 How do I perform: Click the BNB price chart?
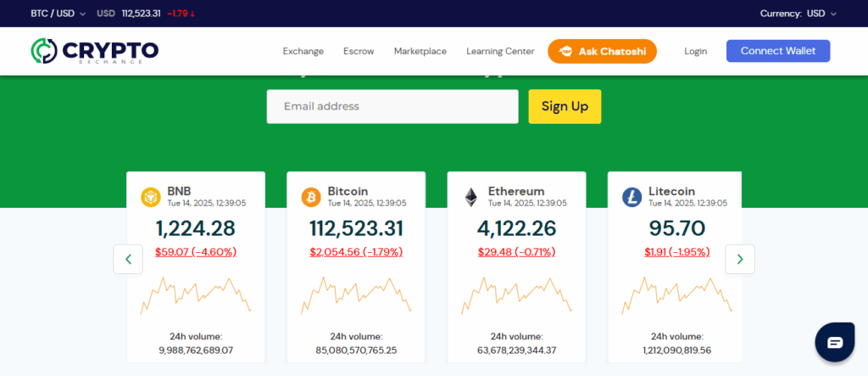coord(196,295)
